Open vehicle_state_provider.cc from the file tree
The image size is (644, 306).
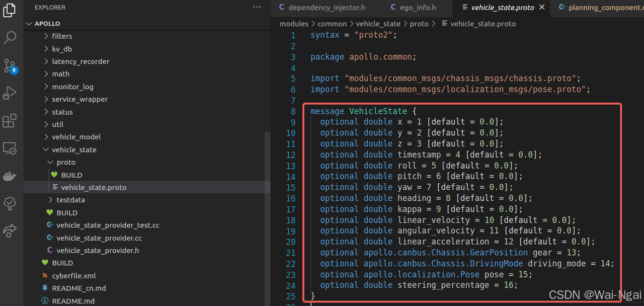tap(98, 238)
